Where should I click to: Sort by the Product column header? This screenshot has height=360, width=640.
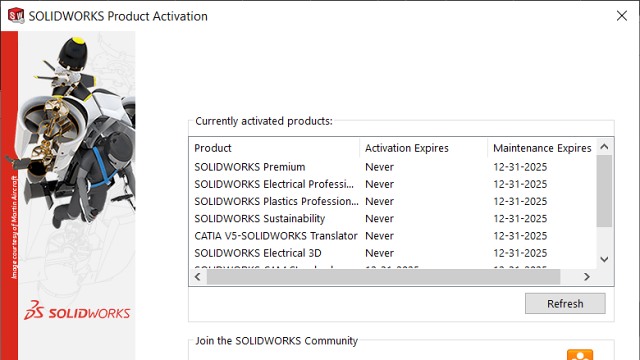click(274, 148)
